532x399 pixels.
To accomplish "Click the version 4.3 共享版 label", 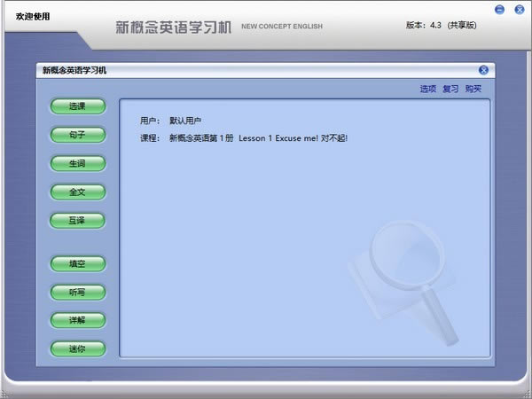I will coord(442,25).
